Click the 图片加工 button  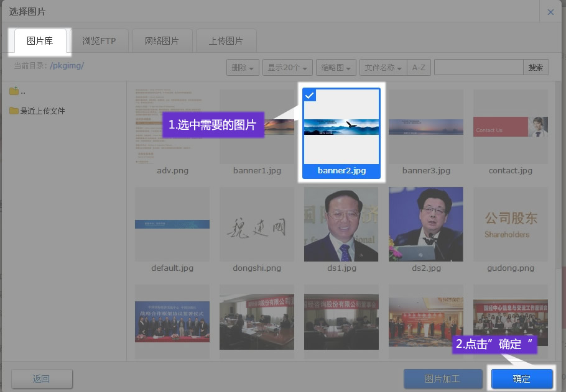point(443,379)
